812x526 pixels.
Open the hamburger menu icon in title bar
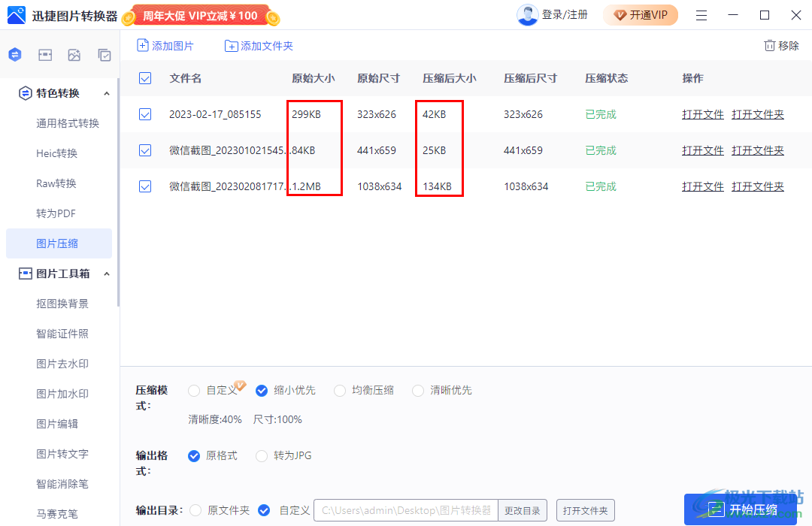point(701,16)
